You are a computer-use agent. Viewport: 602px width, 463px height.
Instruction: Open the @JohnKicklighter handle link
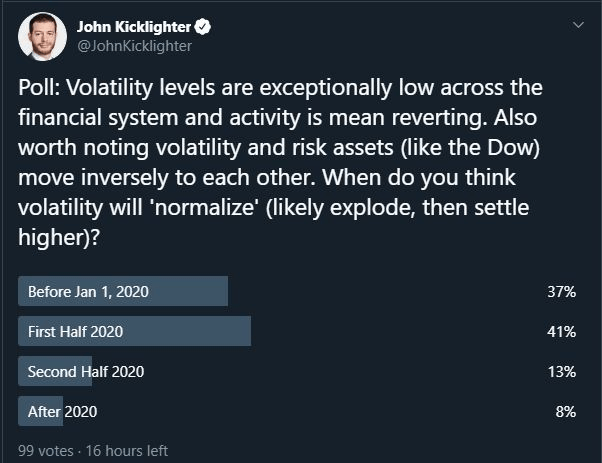(134, 46)
